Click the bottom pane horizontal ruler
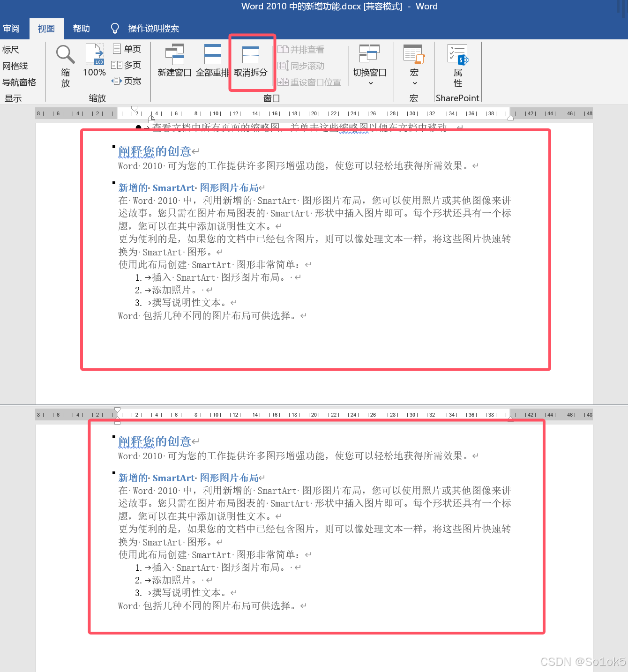This screenshot has width=628, height=672. [314, 415]
